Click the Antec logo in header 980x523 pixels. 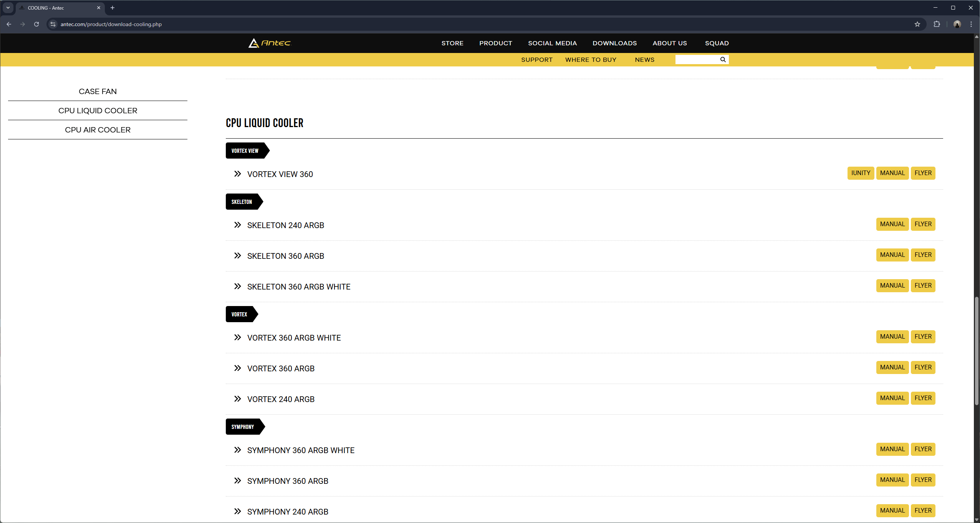click(270, 43)
